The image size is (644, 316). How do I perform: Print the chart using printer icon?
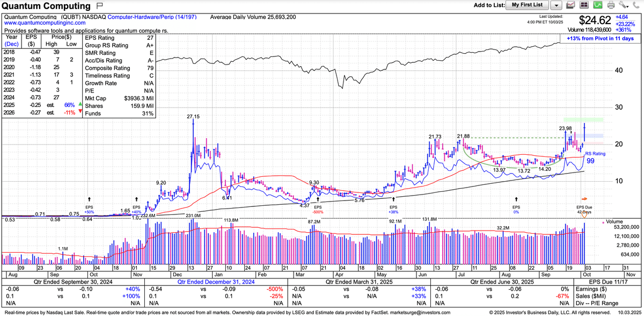point(611,5)
